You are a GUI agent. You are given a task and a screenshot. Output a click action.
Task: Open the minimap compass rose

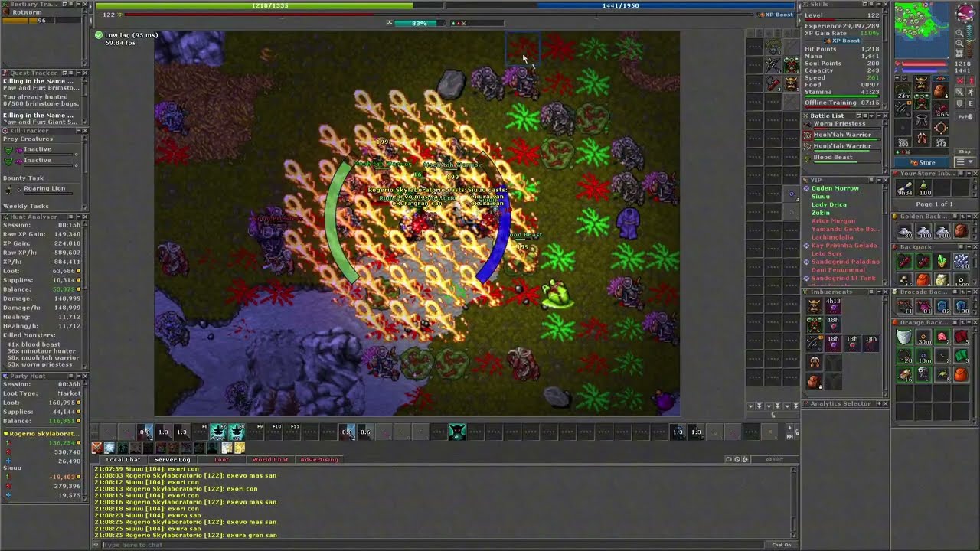(x=965, y=11)
